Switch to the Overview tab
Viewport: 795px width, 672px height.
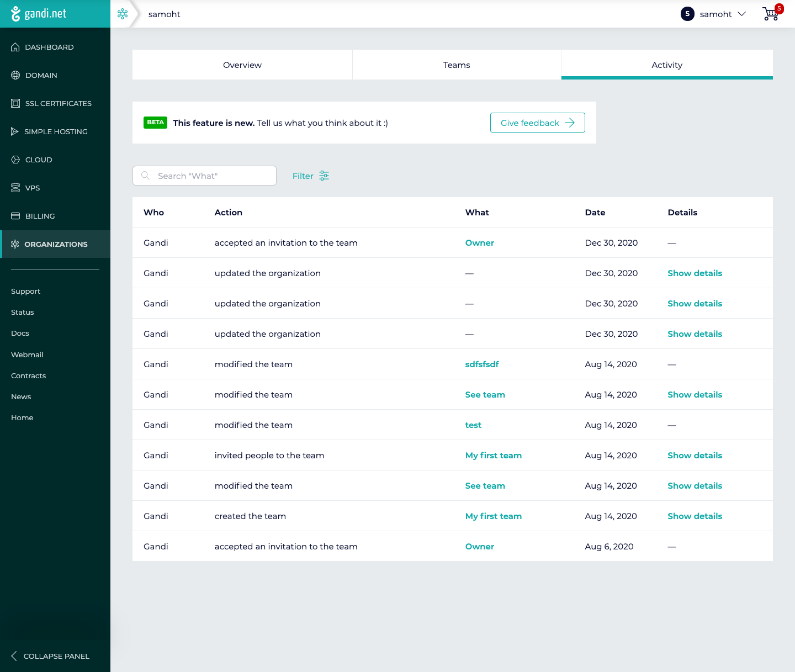pyautogui.click(x=242, y=65)
